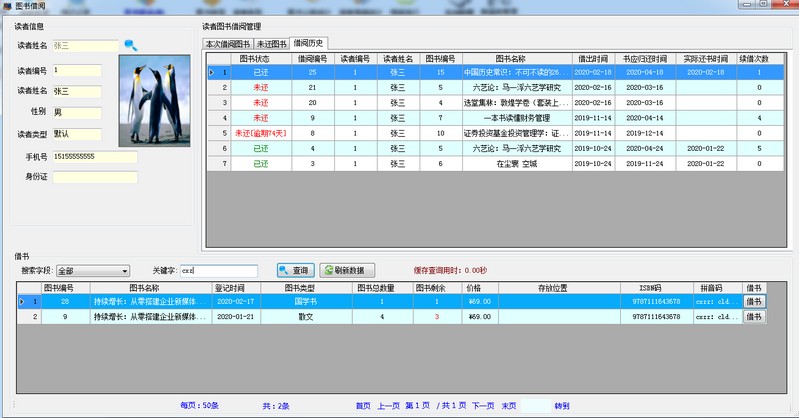Click the 转到 go-to page link
Screen dimensions: 799x418
(x=562, y=406)
